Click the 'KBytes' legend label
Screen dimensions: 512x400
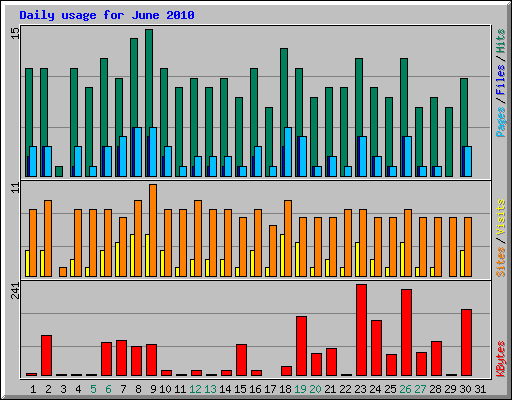(x=501, y=359)
